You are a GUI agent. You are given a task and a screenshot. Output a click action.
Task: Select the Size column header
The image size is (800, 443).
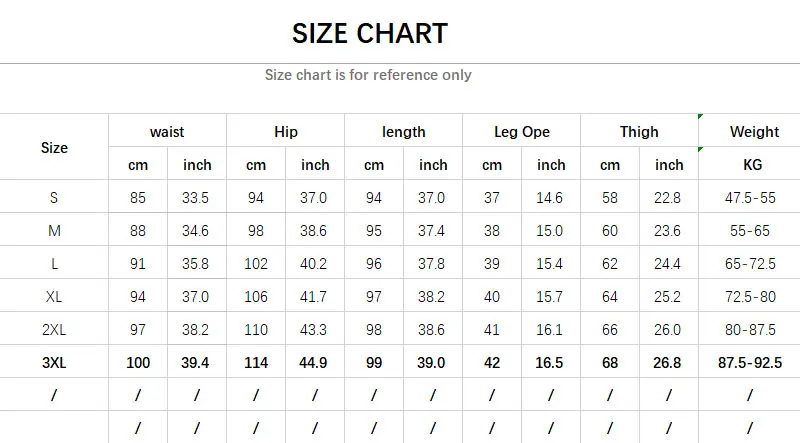[54, 148]
